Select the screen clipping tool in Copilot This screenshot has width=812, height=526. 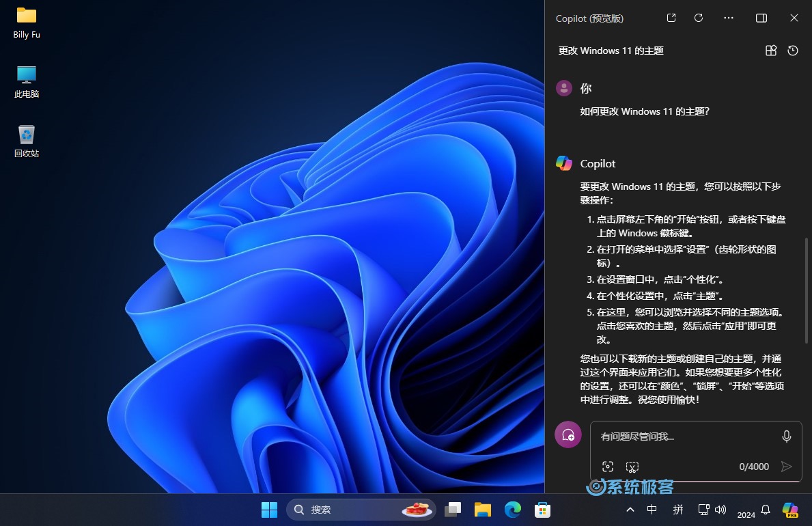[632, 466]
